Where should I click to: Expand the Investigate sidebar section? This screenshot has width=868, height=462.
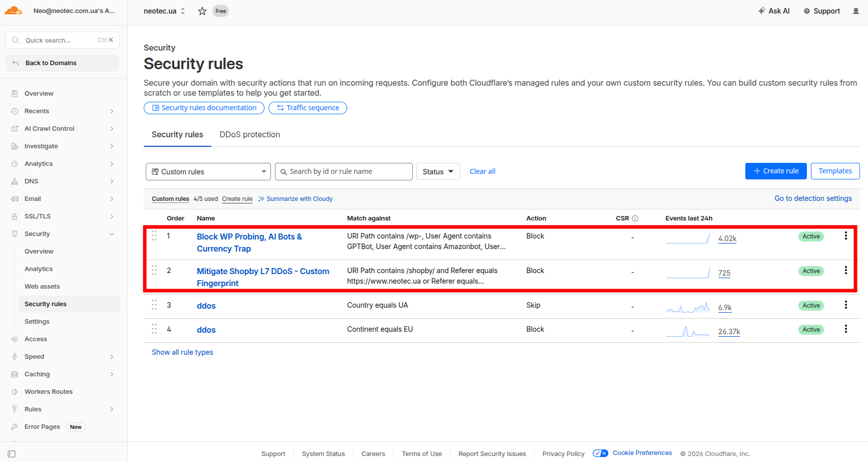pos(112,146)
